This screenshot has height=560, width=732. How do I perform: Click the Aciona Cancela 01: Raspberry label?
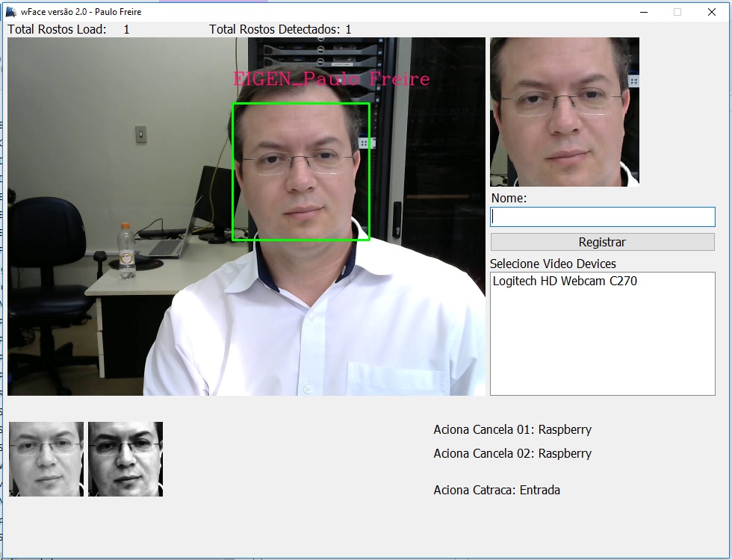pyautogui.click(x=512, y=429)
